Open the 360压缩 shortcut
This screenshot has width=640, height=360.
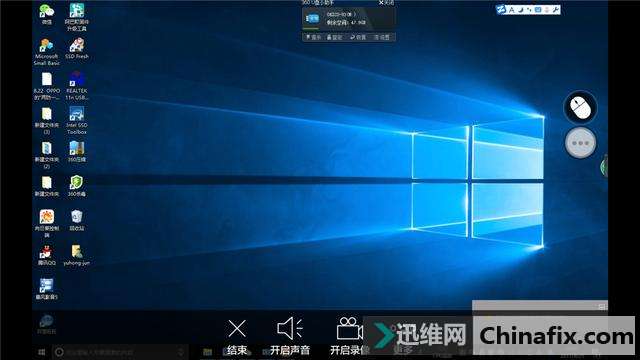point(77,151)
